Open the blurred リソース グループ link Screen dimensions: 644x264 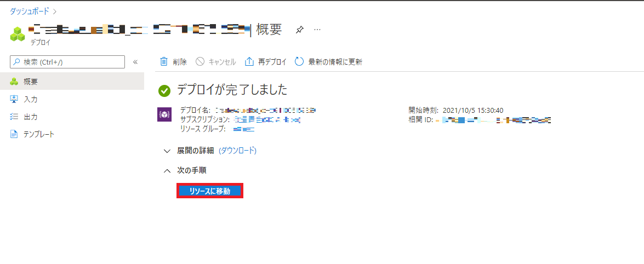click(243, 129)
